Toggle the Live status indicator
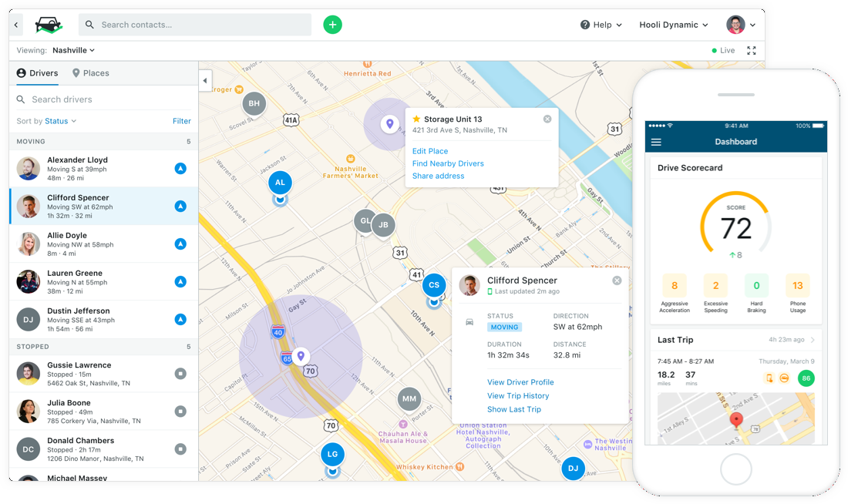The width and height of the screenshot is (848, 504). (723, 51)
